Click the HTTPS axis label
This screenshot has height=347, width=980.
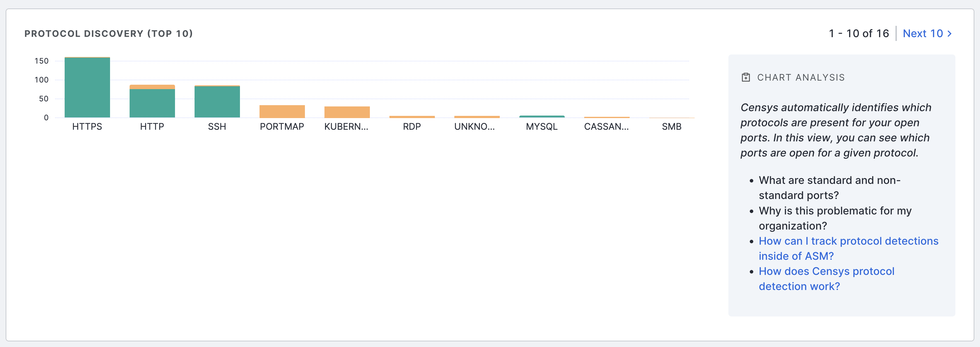87,127
